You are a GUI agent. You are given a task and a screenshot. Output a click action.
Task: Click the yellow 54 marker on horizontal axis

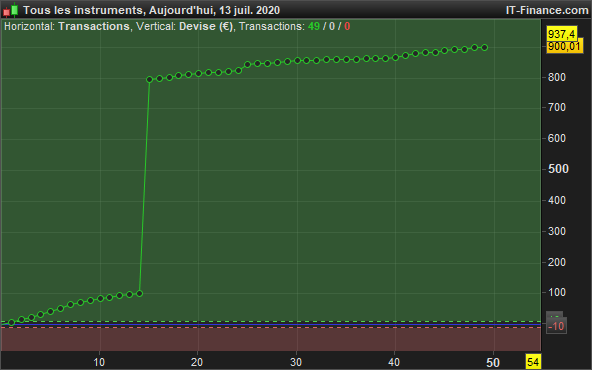click(x=533, y=362)
